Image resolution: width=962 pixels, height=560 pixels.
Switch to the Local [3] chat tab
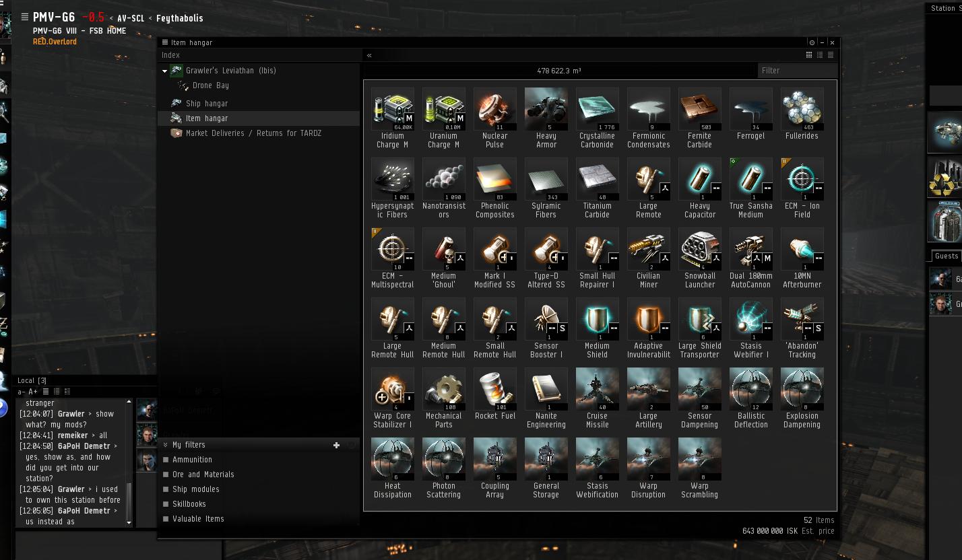click(x=32, y=381)
